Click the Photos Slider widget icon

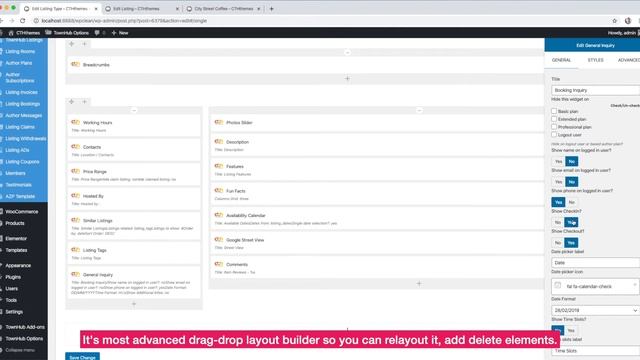pos(219,122)
